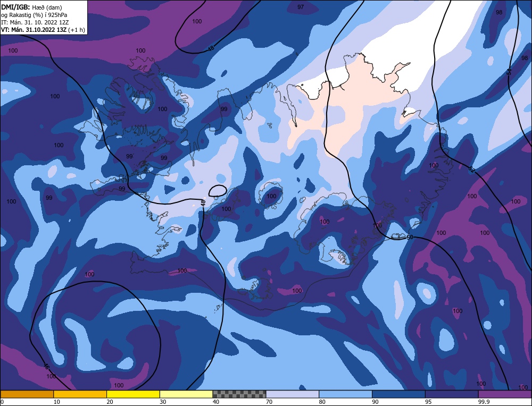
Task: Click the legend tick label '20'
Action: (x=110, y=402)
